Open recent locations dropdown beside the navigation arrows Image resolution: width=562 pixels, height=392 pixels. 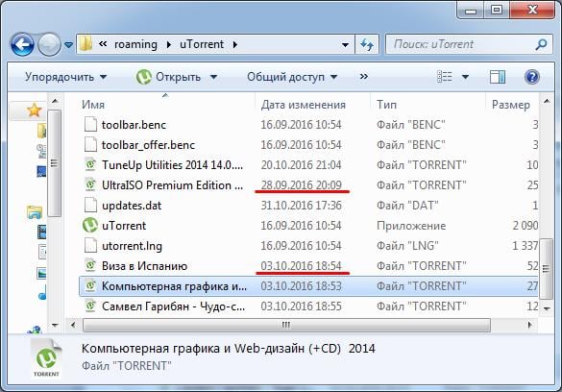68,45
